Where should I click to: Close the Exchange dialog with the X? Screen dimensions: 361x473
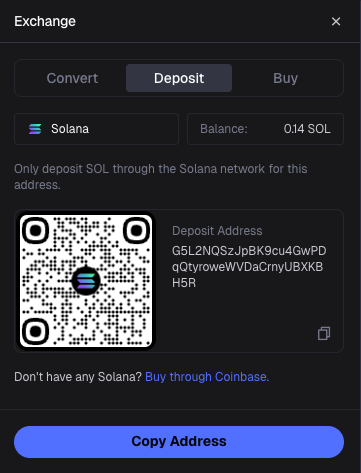click(x=336, y=21)
